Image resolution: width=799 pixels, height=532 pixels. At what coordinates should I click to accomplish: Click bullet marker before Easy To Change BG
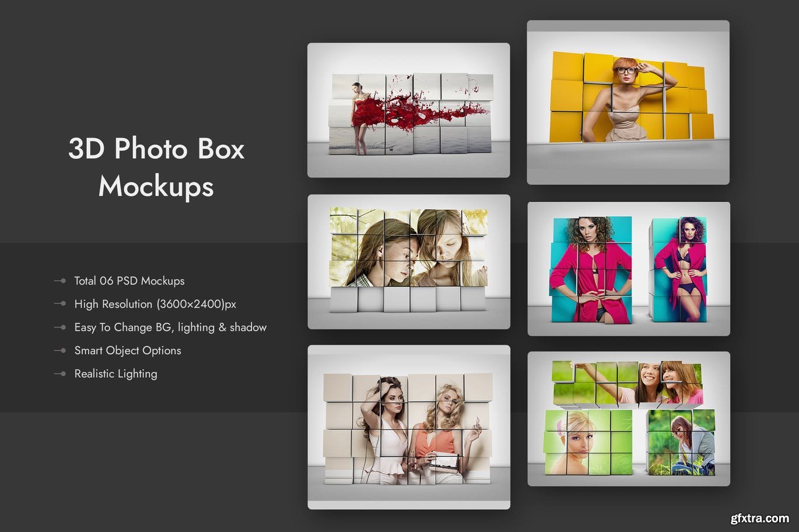pos(60,327)
